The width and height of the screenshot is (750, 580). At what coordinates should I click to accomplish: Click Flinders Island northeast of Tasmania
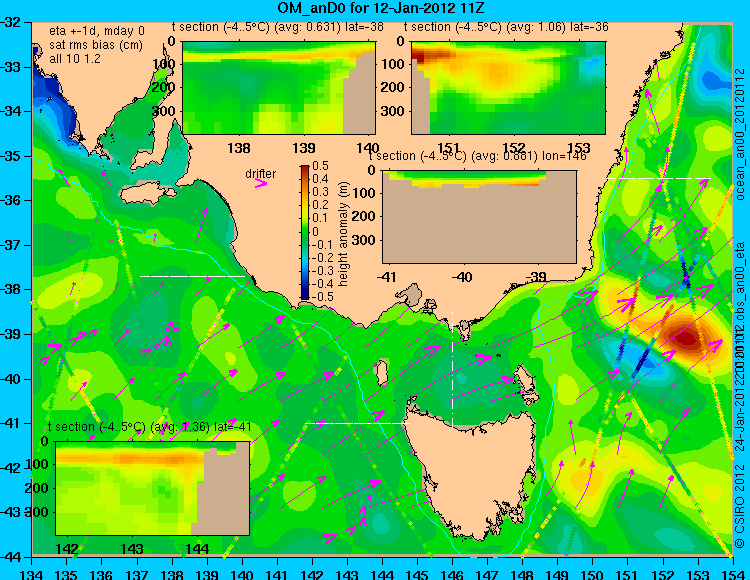point(527,381)
